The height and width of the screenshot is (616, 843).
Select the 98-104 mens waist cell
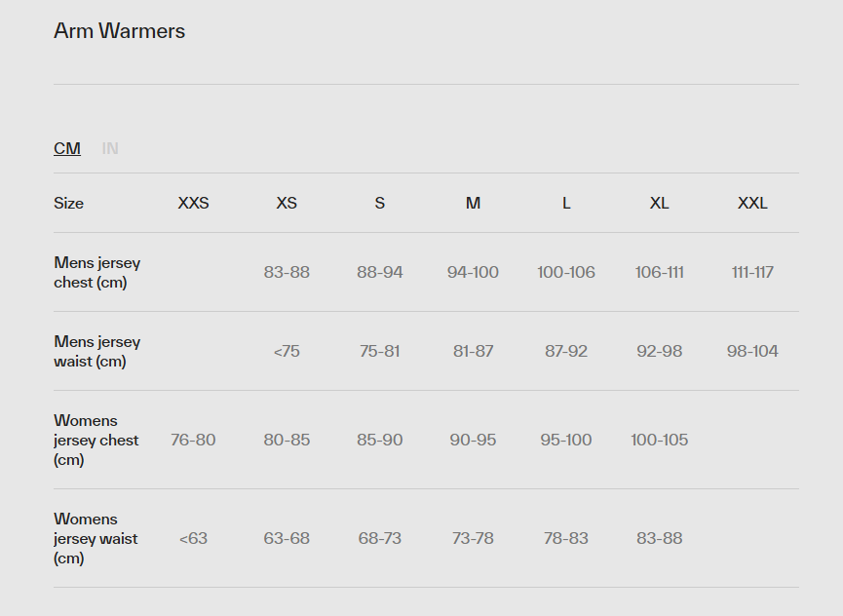pyautogui.click(x=752, y=351)
